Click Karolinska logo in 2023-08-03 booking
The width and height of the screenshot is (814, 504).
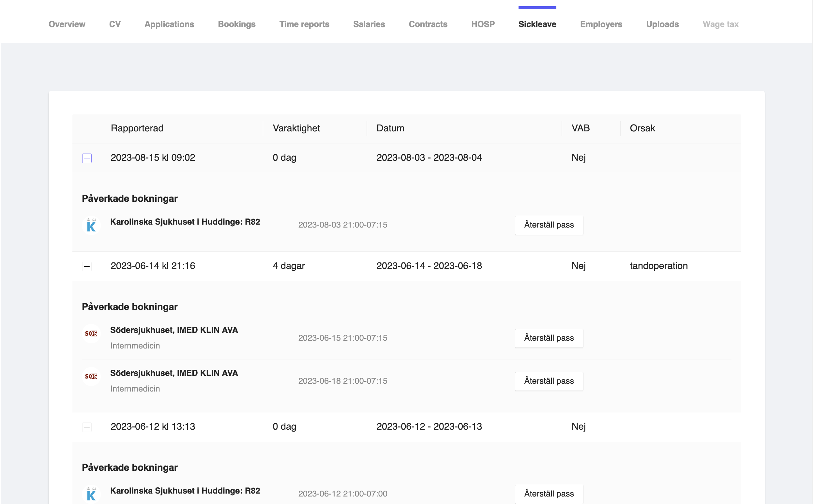pyautogui.click(x=91, y=225)
